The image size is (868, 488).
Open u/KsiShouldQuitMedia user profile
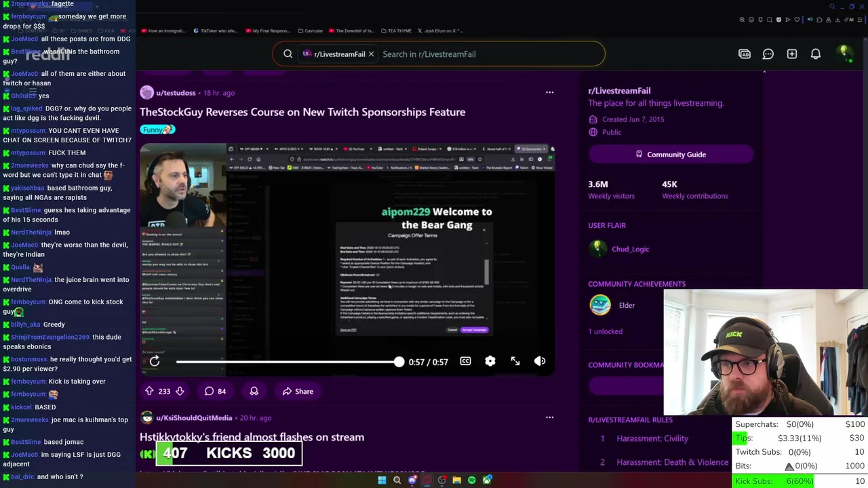194,418
